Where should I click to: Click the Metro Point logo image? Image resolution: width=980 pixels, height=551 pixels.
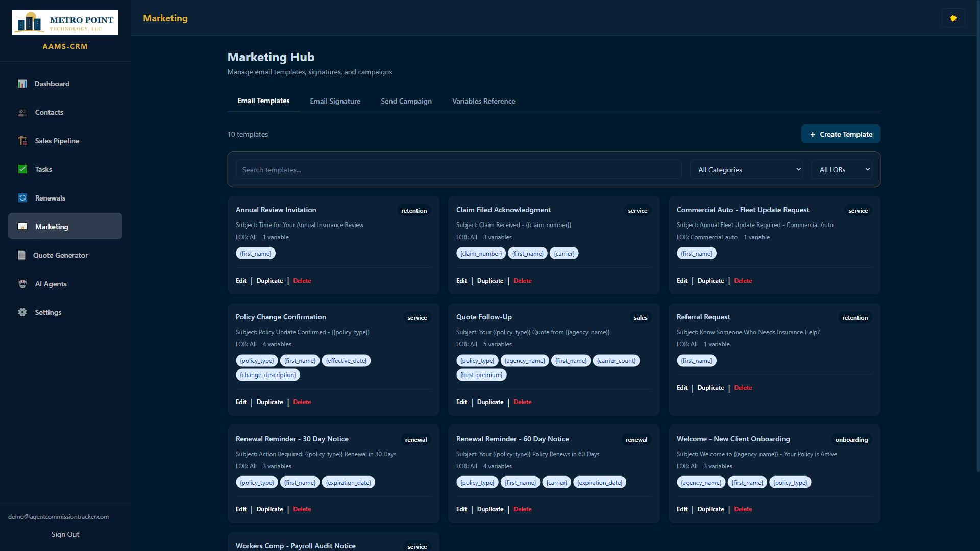65,22
